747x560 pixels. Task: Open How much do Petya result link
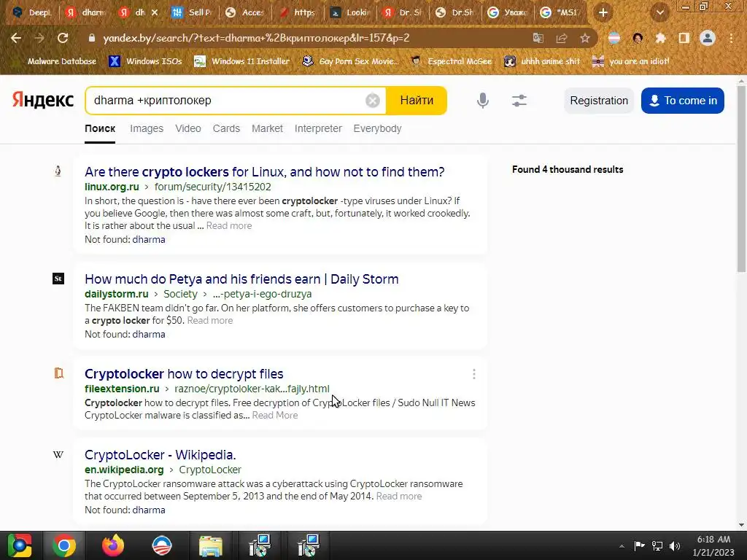241,279
